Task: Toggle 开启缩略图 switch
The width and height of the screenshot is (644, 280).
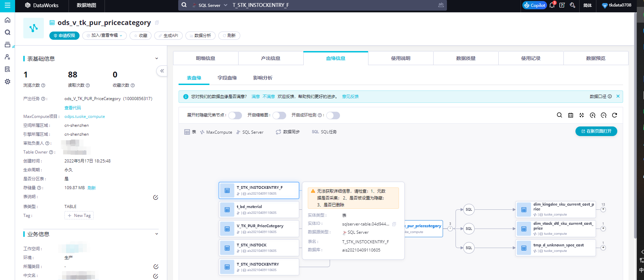Action: pos(279,115)
